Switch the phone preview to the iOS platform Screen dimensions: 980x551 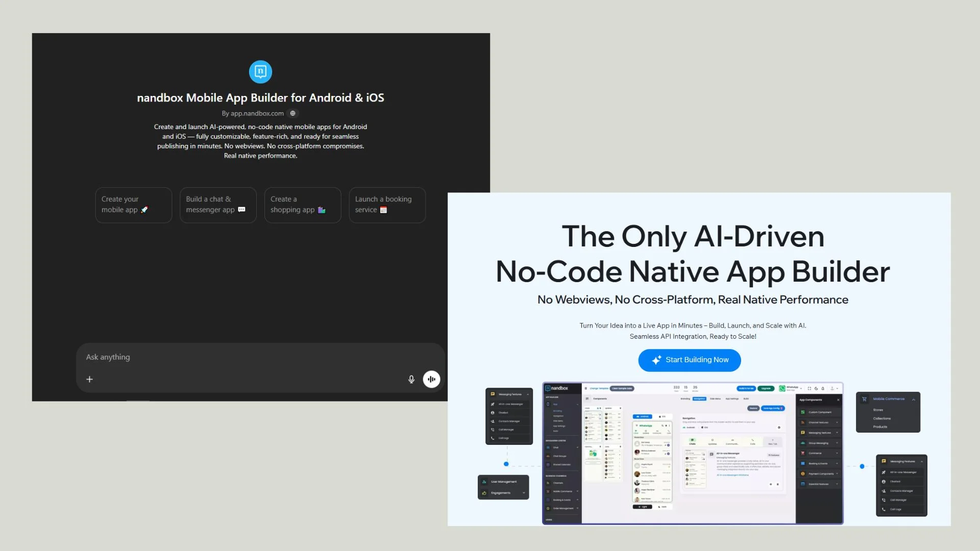point(663,416)
